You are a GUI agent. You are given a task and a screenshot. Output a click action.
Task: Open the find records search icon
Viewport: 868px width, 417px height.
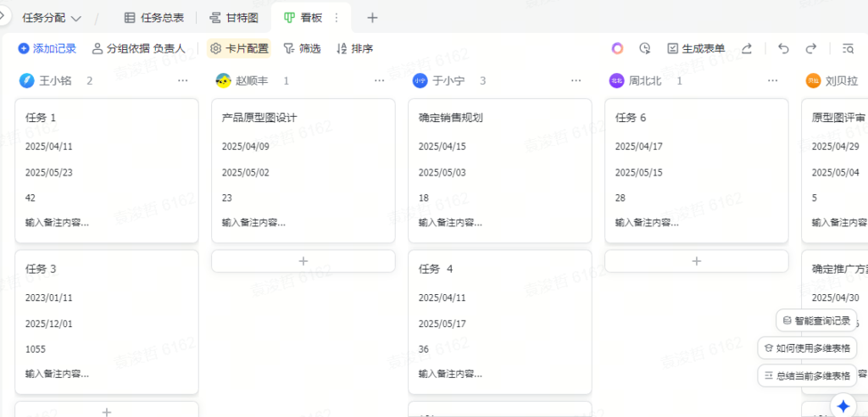[x=848, y=49]
